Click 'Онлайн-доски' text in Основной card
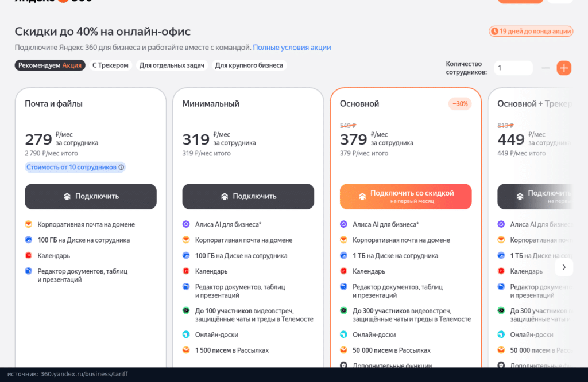Image resolution: width=588 pixels, height=382 pixels. click(x=374, y=334)
